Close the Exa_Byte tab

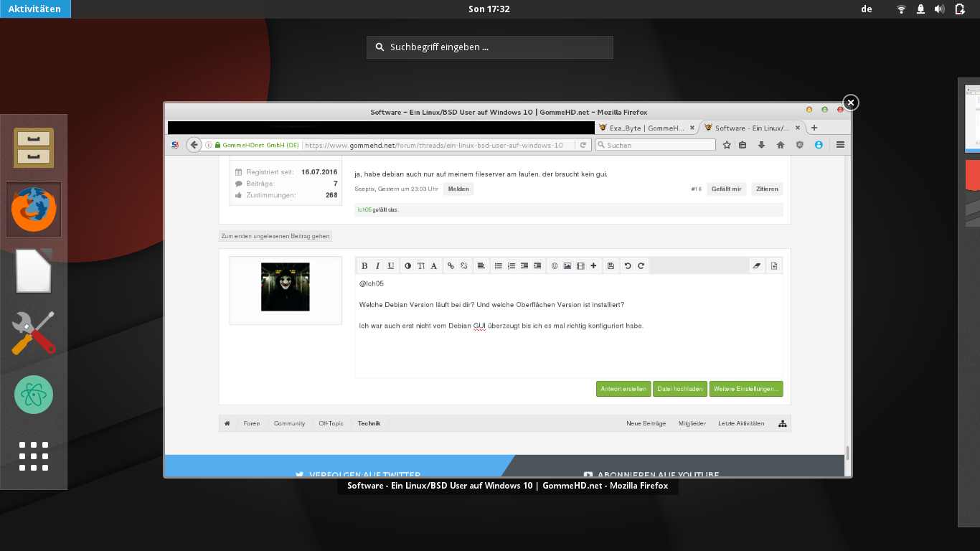pyautogui.click(x=692, y=128)
